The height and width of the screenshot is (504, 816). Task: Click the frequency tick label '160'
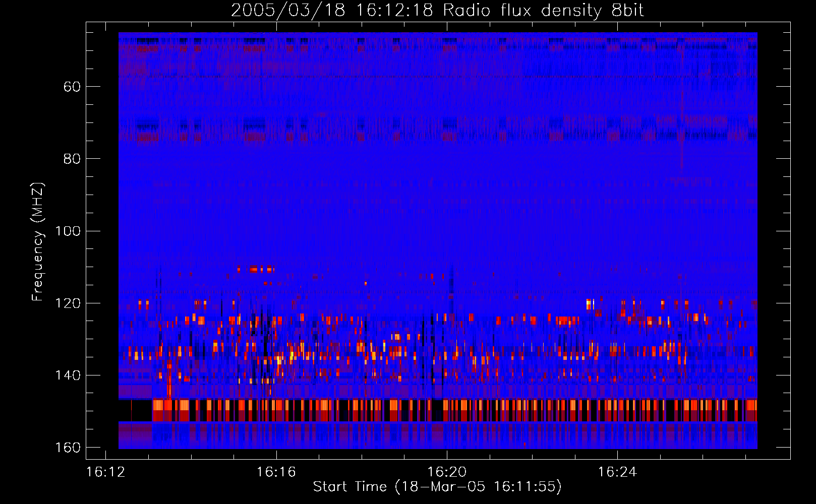coord(68,448)
